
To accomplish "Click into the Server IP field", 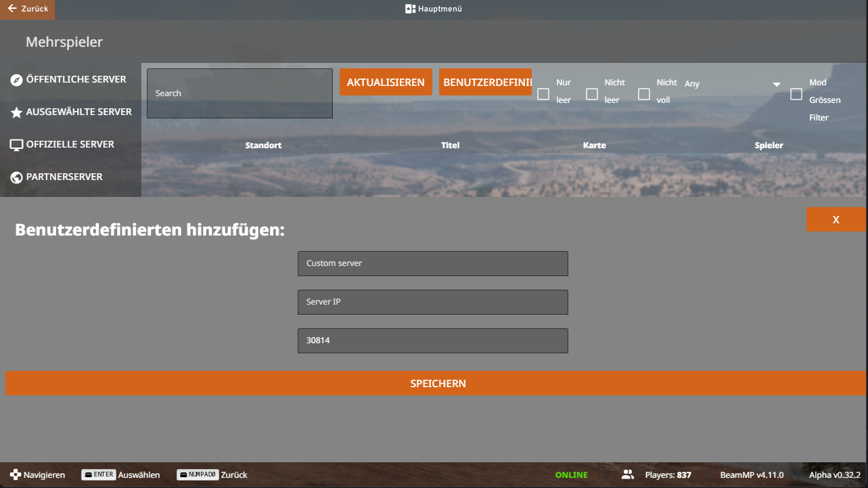I will [x=432, y=302].
